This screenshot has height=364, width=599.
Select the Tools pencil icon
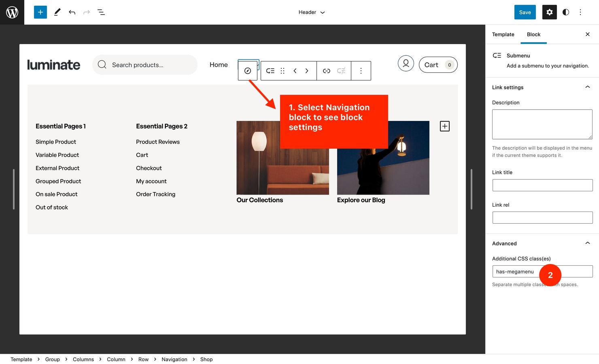57,12
